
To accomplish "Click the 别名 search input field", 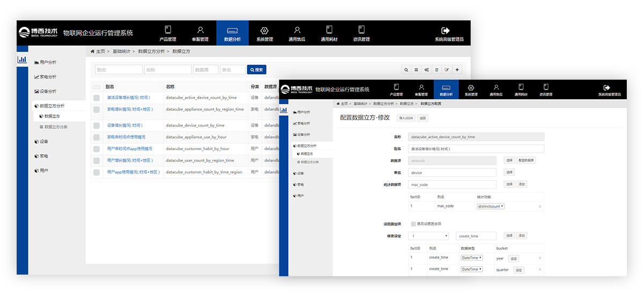I will 119,70.
